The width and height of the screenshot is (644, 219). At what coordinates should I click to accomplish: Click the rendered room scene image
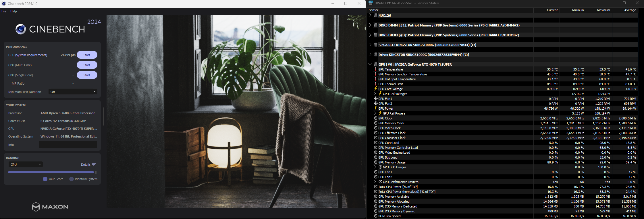coord(236,112)
